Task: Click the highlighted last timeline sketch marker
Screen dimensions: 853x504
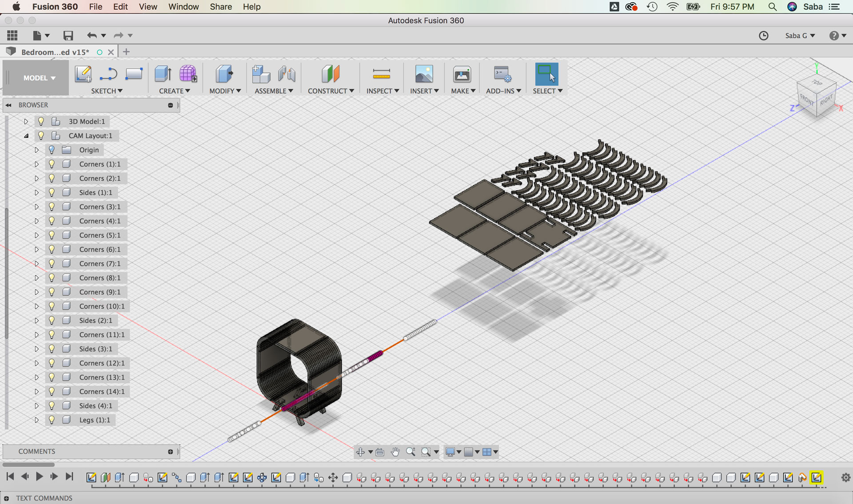Action: pos(816,477)
